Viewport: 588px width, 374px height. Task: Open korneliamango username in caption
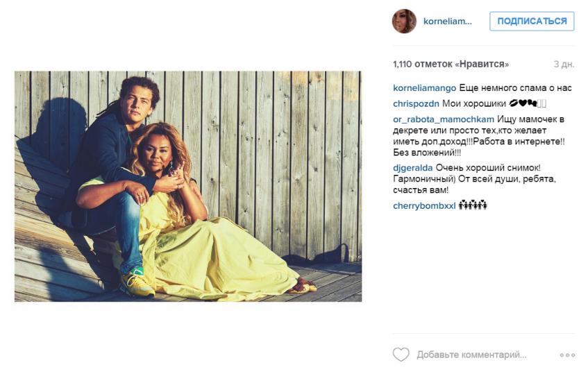[424, 88]
